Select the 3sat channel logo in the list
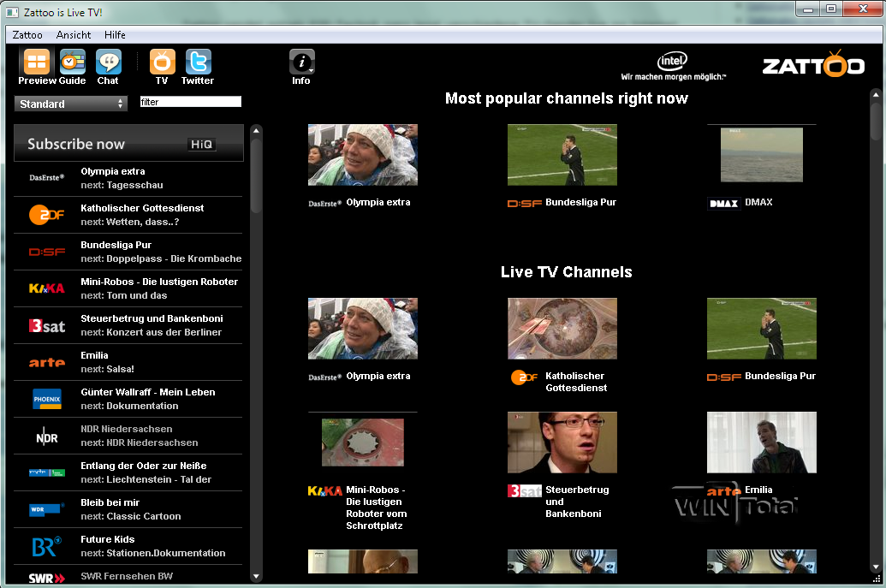Screen dimensions: 886x588 click(x=47, y=325)
